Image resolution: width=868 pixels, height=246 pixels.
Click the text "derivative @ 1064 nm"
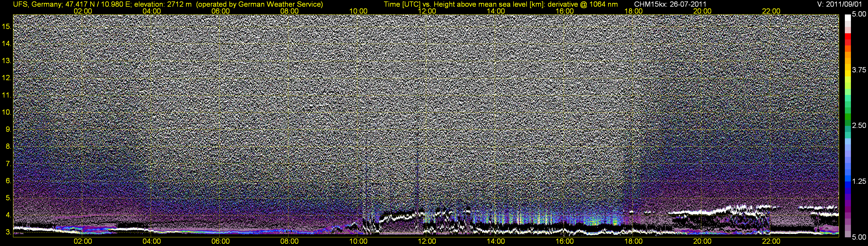tap(583, 4)
